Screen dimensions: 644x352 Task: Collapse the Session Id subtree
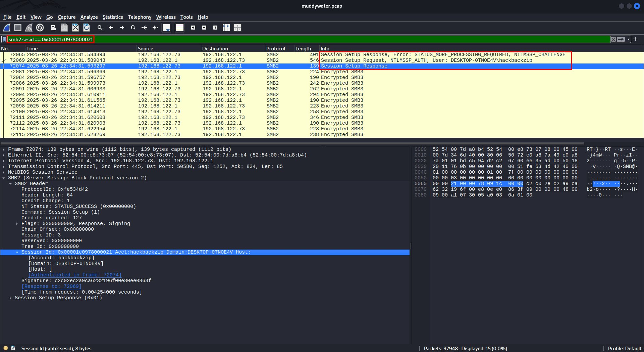pos(17,252)
